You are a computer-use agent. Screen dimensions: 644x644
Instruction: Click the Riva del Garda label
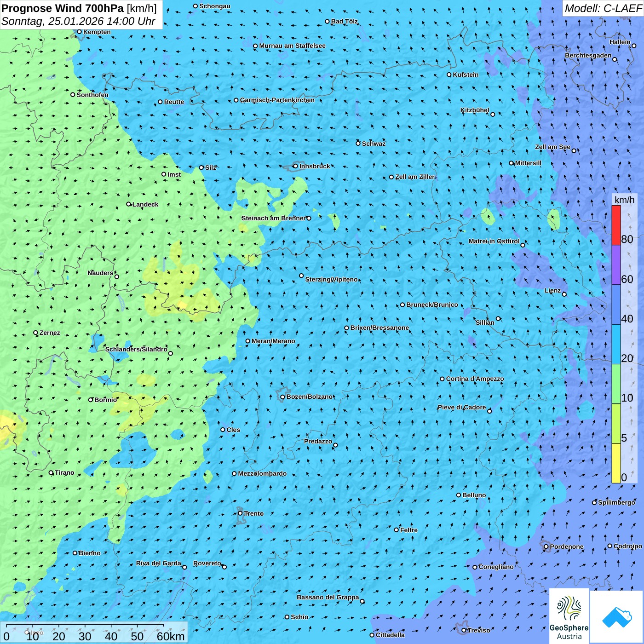click(x=159, y=563)
